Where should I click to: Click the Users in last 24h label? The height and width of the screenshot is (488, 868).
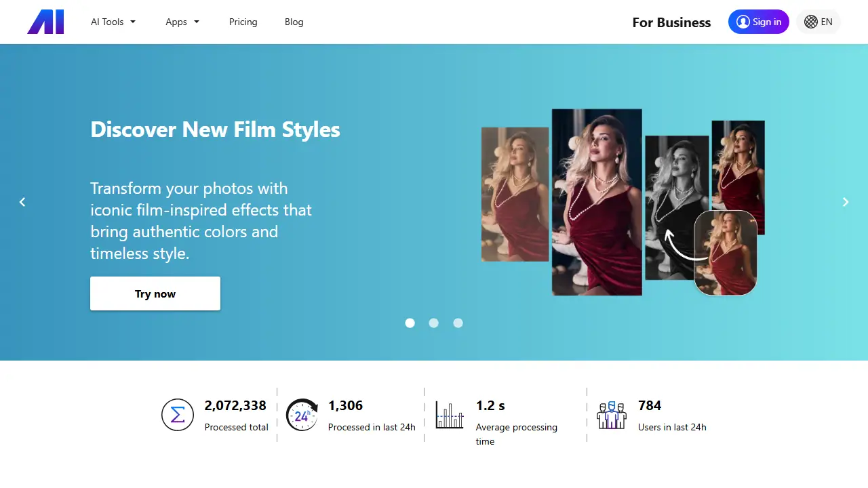pyautogui.click(x=672, y=427)
